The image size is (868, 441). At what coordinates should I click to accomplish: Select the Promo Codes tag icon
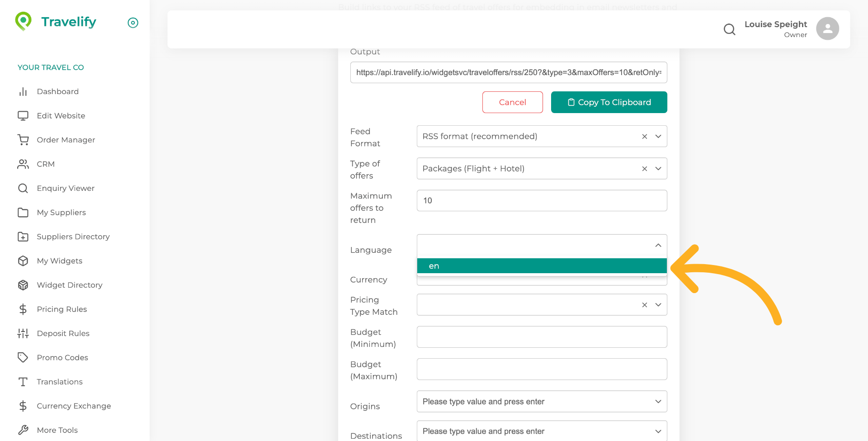pyautogui.click(x=23, y=357)
